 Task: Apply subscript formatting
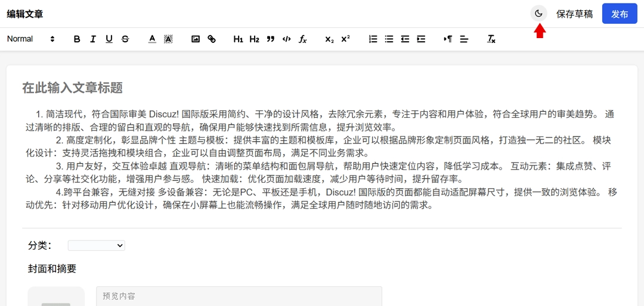[329, 39]
